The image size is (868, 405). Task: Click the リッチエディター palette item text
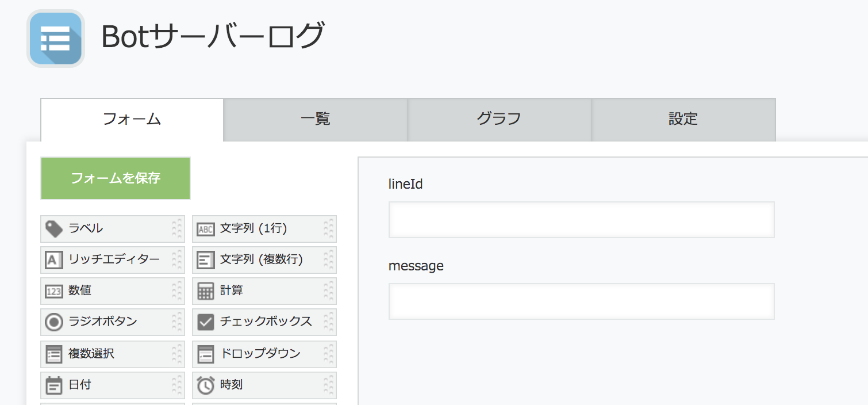click(114, 259)
